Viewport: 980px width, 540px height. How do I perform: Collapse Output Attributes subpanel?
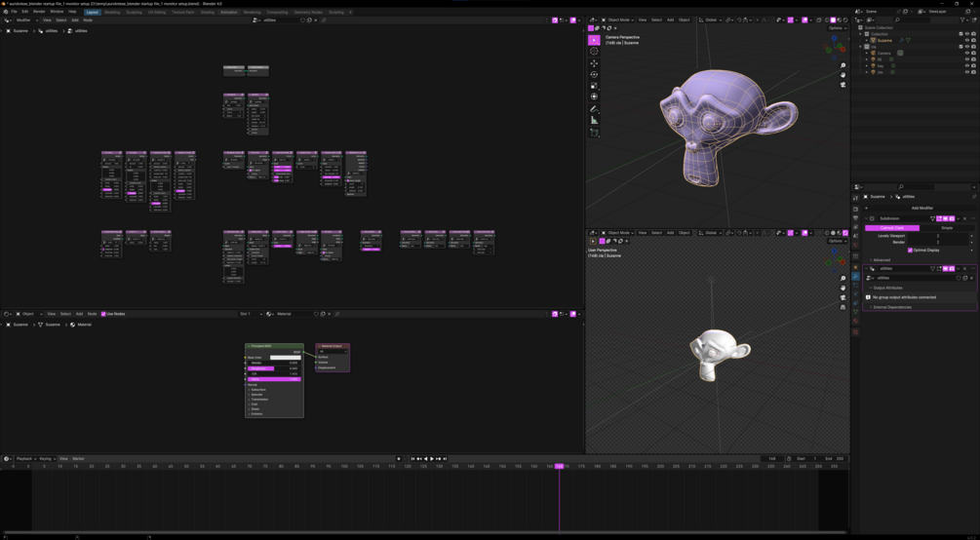point(886,288)
